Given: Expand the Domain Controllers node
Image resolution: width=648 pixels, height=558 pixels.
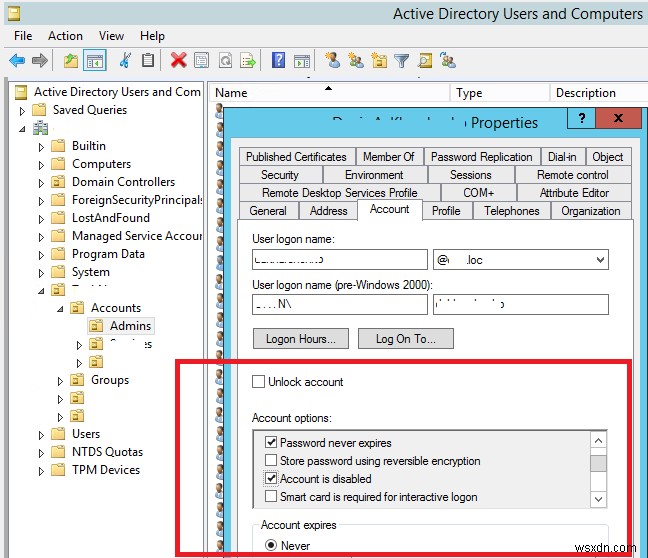Looking at the screenshot, I should 41,183.
